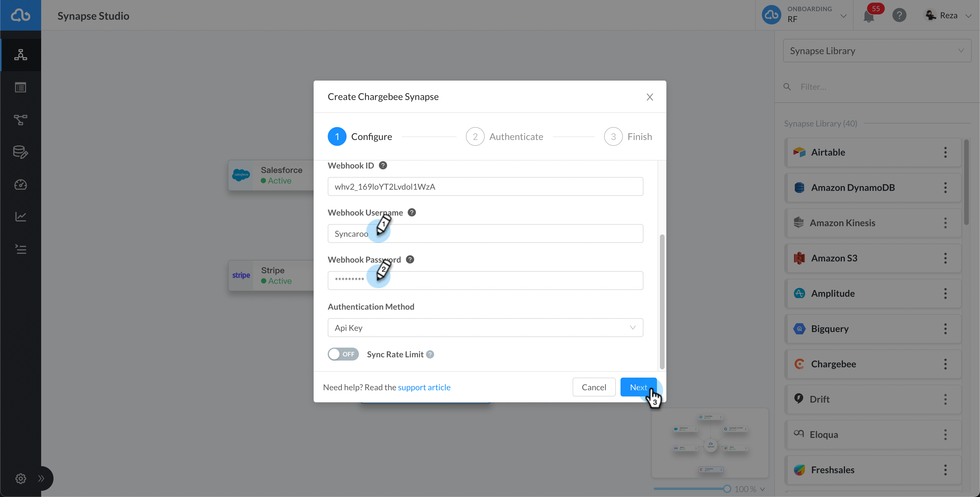The width and height of the screenshot is (980, 497).
Task: Open the line chart analytics icon in the sidebar
Action: click(x=21, y=216)
